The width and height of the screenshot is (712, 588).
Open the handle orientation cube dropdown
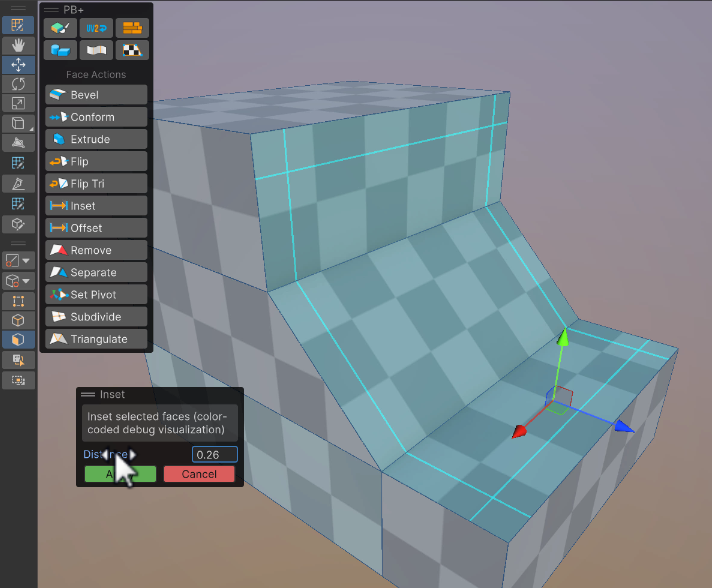(18, 281)
